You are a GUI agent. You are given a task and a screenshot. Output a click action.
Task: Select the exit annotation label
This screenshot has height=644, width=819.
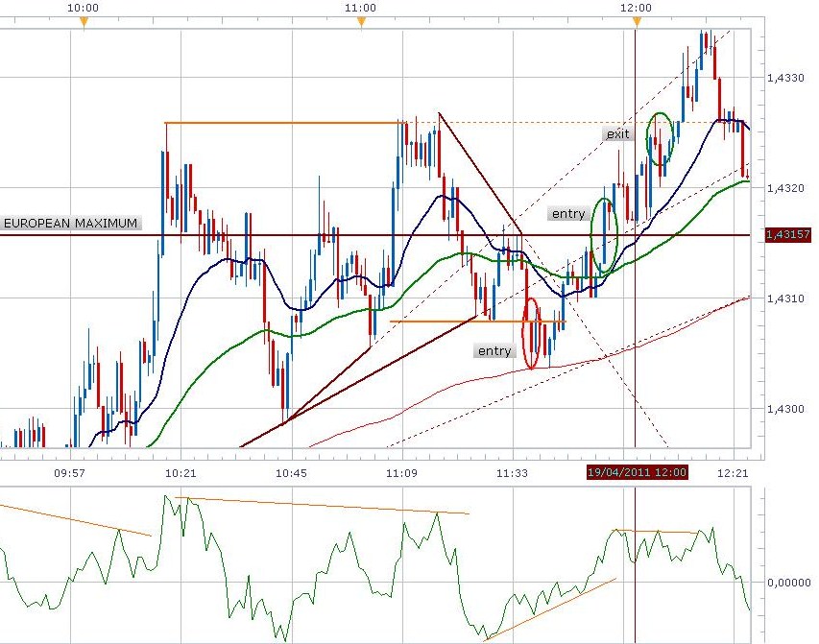(618, 134)
